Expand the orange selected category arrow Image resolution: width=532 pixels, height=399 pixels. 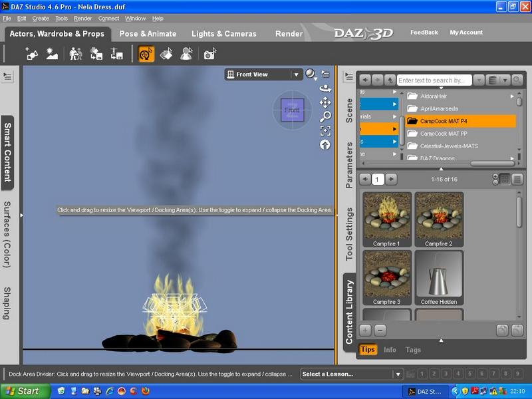(394, 129)
